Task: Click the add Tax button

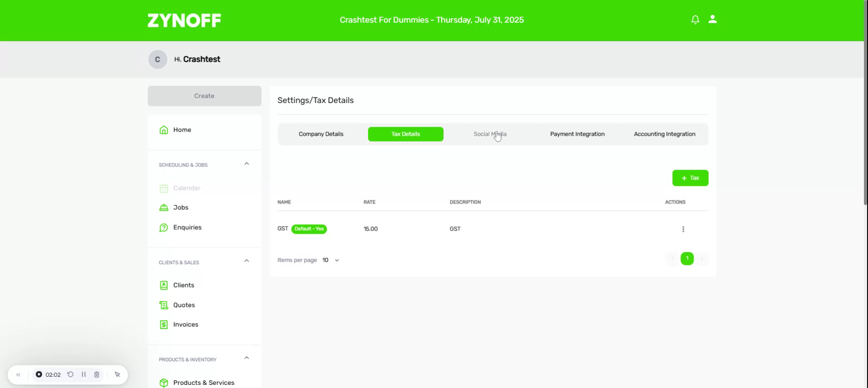Action: coord(690,178)
